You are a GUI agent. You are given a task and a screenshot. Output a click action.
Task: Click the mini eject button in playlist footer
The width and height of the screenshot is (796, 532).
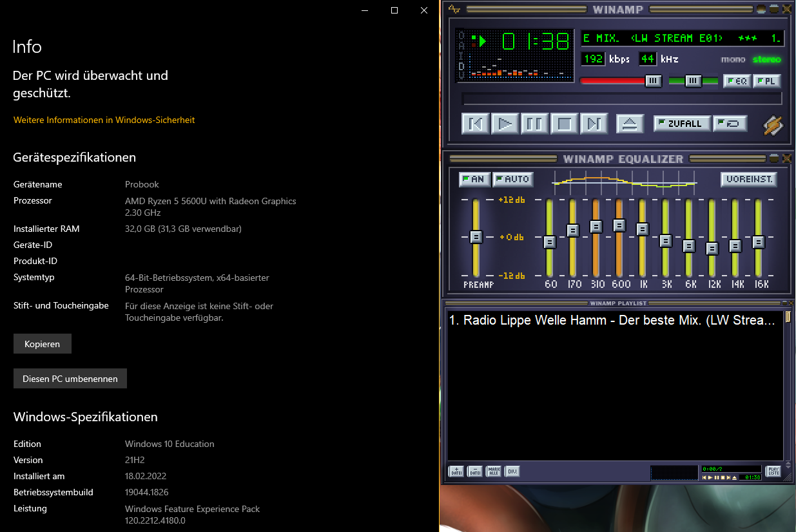(735, 477)
